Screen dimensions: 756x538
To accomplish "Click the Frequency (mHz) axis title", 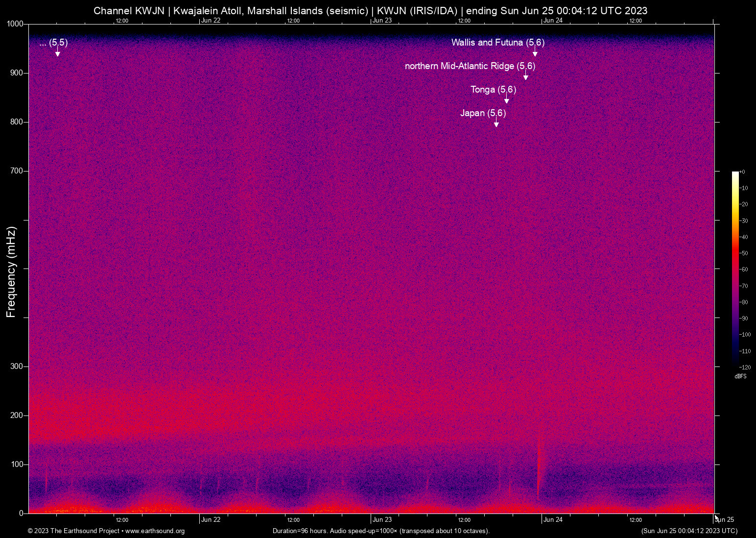I will click(x=11, y=272).
